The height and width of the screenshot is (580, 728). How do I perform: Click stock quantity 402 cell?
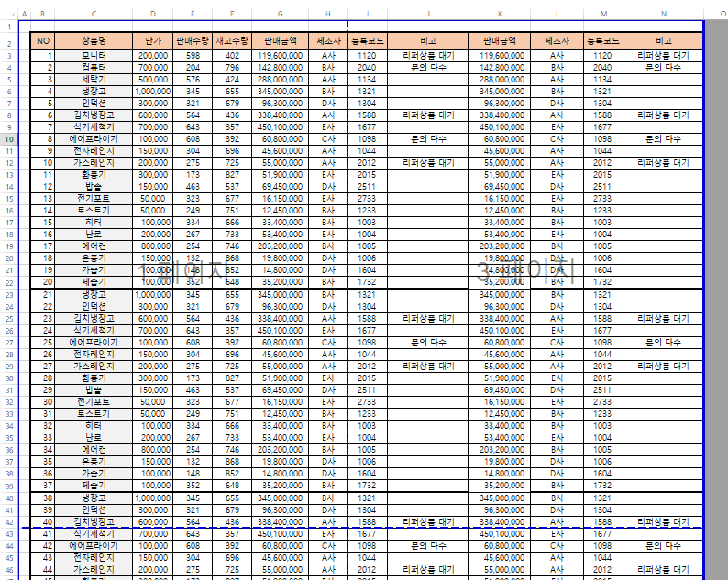tap(232, 56)
